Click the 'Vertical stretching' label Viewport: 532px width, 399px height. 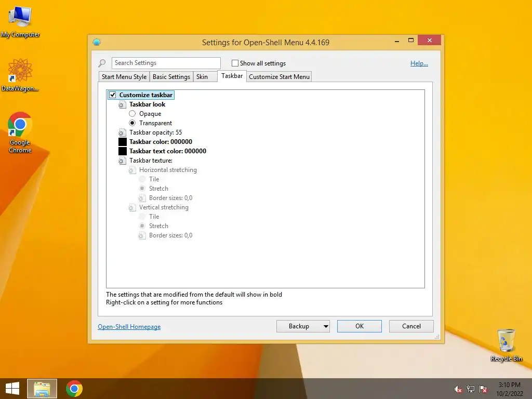coord(164,207)
